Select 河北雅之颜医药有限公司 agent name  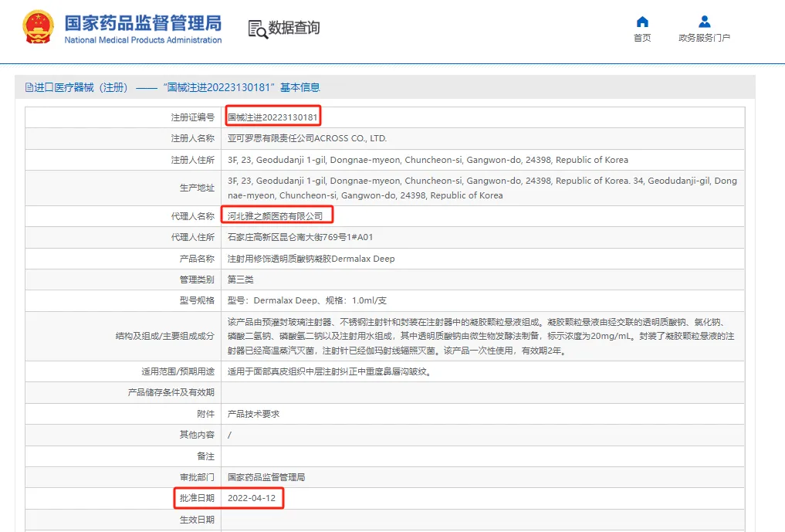click(275, 216)
